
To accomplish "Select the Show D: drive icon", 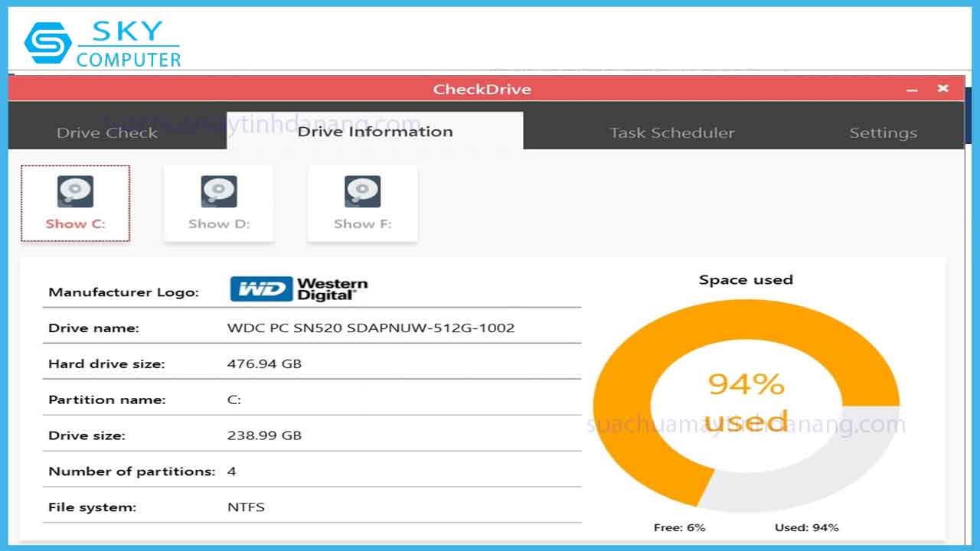I will [x=219, y=203].
